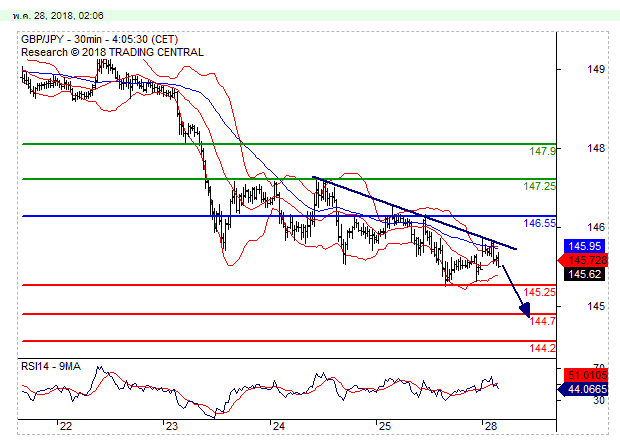Image resolution: width=620 pixels, height=443 pixels.
Task: Click the date header 'พ.ค. 28, 2018, 02:06'
Action: coord(58,16)
